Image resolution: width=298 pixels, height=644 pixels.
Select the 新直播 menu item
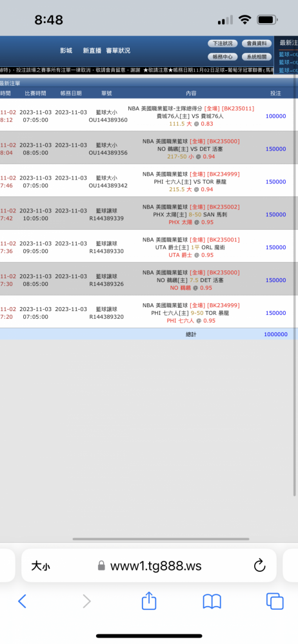(92, 50)
